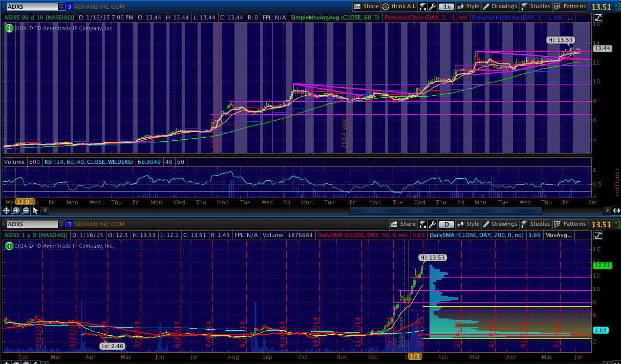This screenshot has height=364, width=621.
Task: Click the zoom out magnifier icon
Action: [x=26, y=210]
